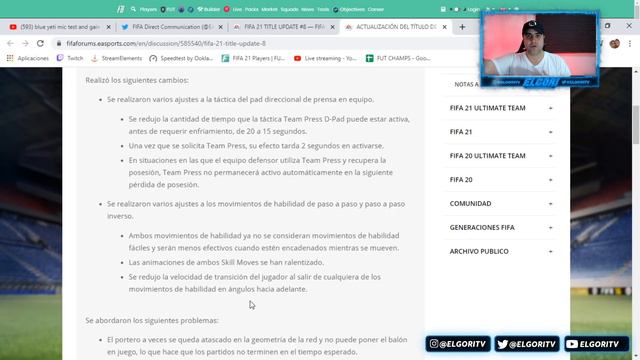
Task: Open Career in the green top bar
Action: (376, 9)
